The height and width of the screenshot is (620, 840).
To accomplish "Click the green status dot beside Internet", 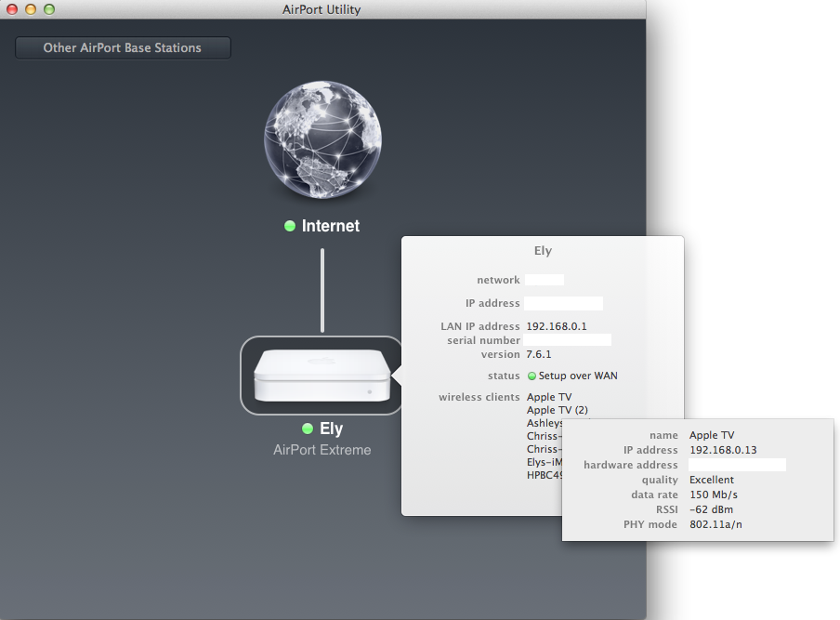I will [290, 226].
